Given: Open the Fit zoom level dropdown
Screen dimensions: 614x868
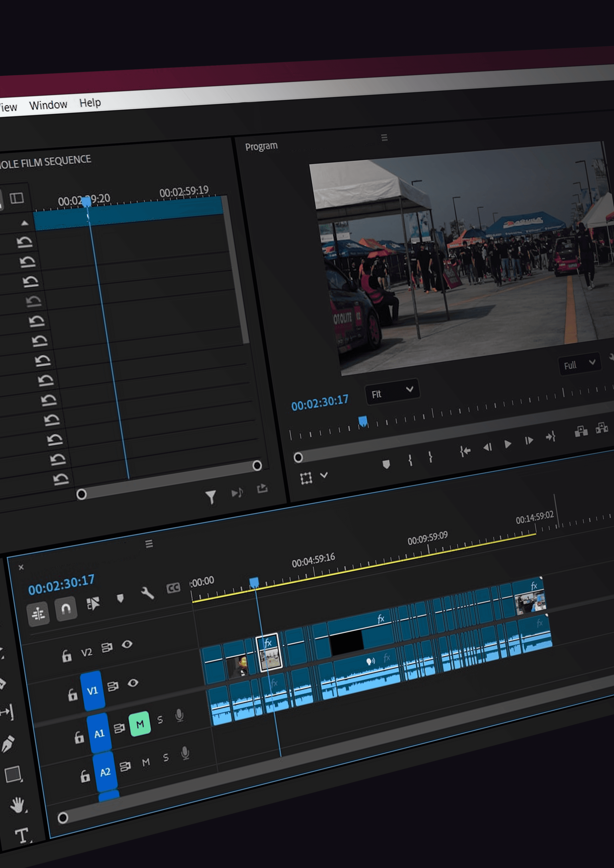Looking at the screenshot, I should 392,392.
